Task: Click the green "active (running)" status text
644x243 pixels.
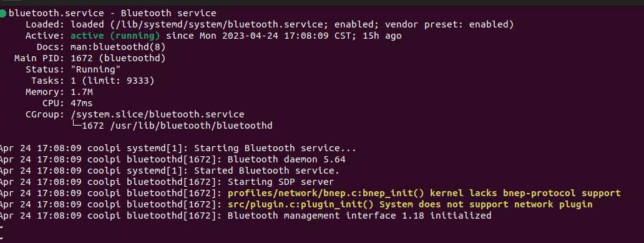Action: click(115, 36)
